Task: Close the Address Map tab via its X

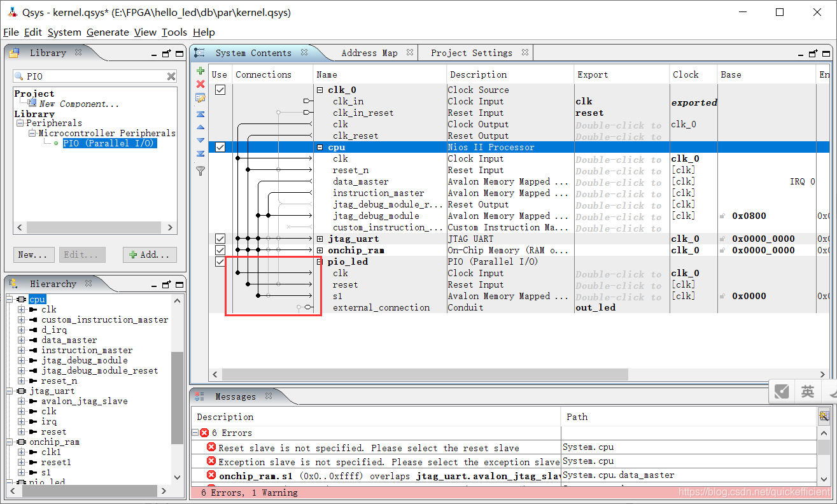Action: coord(409,53)
